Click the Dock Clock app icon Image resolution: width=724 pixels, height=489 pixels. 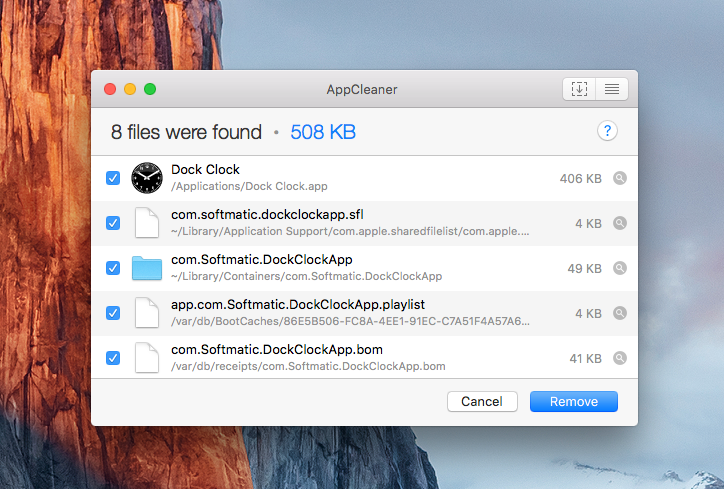point(147,178)
